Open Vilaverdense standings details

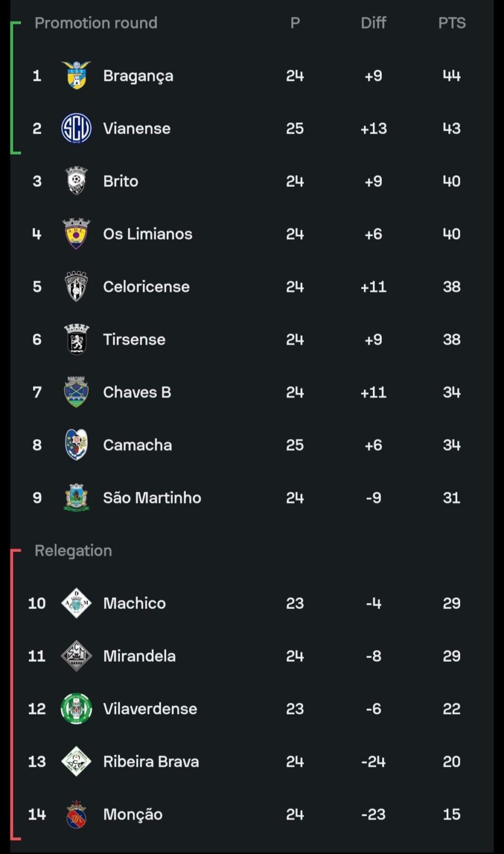(x=149, y=708)
